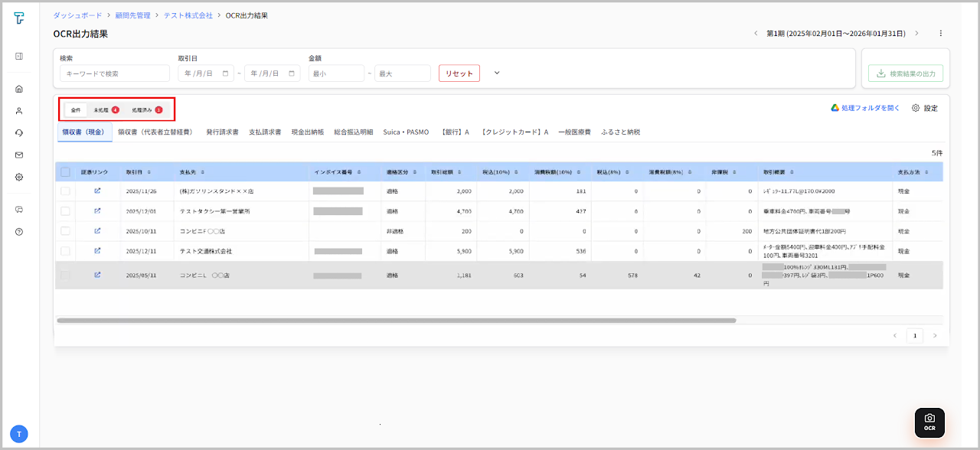Open 処理フォルダを開く link
Viewport: 980px width, 450px height.
coord(871,108)
